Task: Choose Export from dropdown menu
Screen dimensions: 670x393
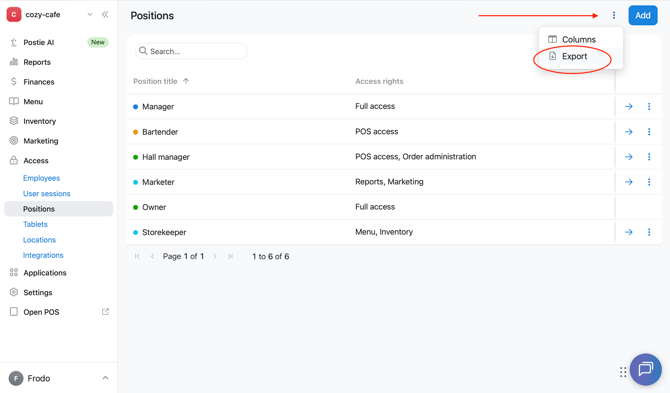Action: pos(581,56)
